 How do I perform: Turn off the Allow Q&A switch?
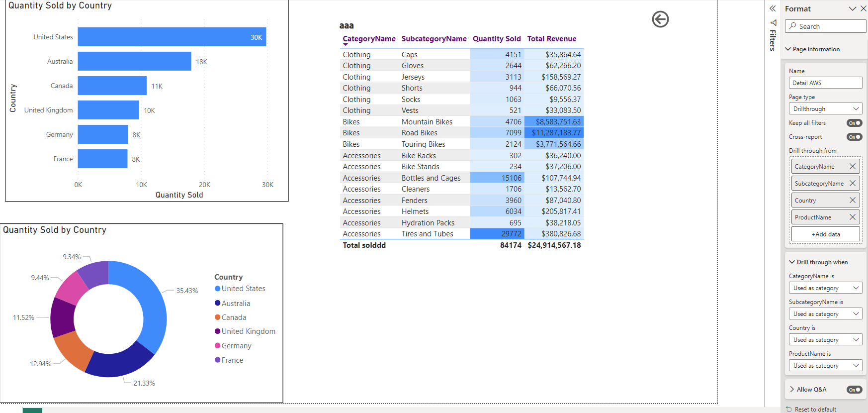[854, 390]
